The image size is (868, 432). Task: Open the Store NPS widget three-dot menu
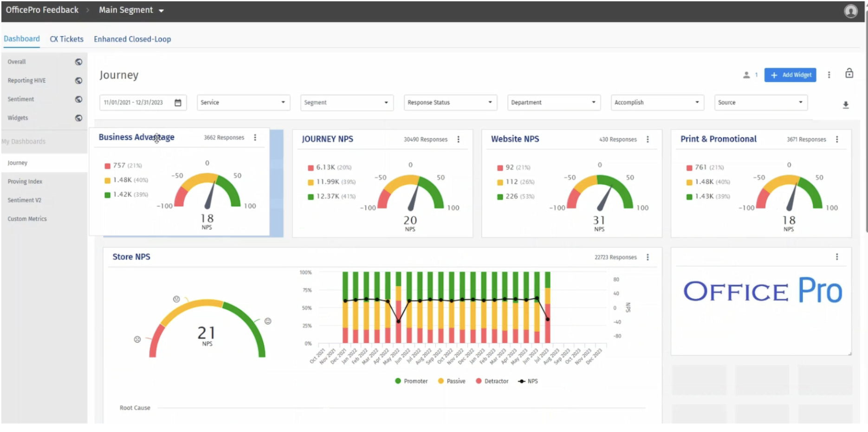(x=648, y=257)
